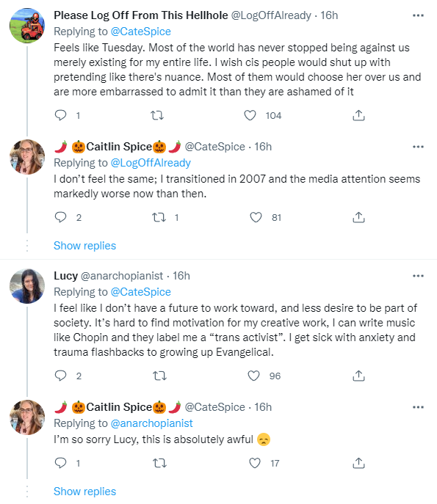The width and height of the screenshot is (437, 504).
Task: Open more options menu on Lucy's tweet
Action: (418, 276)
